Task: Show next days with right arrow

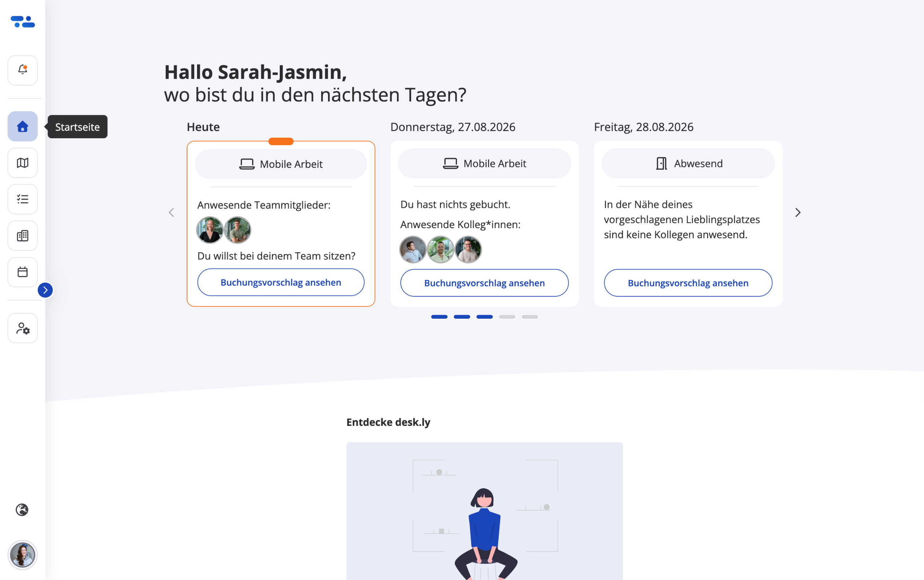Action: pyautogui.click(x=798, y=213)
